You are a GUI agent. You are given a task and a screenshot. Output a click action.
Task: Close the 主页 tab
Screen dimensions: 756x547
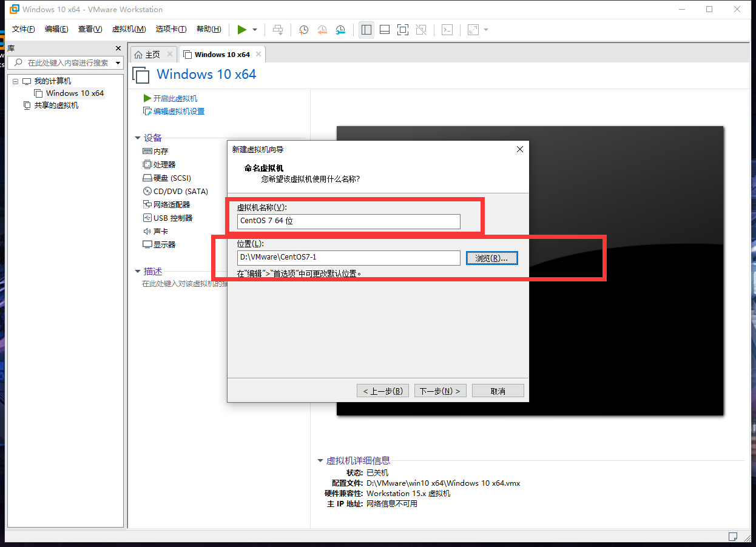pos(170,54)
